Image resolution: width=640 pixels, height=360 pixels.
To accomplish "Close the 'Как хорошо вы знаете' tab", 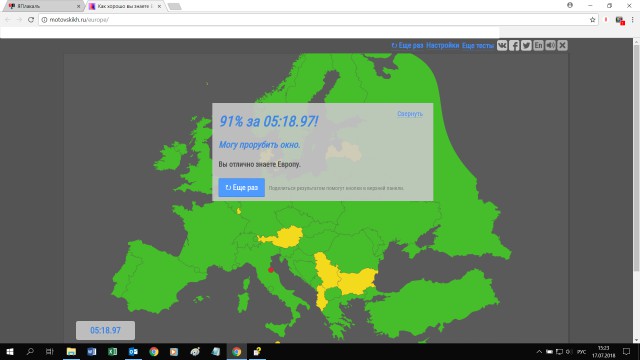I will (x=159, y=6).
